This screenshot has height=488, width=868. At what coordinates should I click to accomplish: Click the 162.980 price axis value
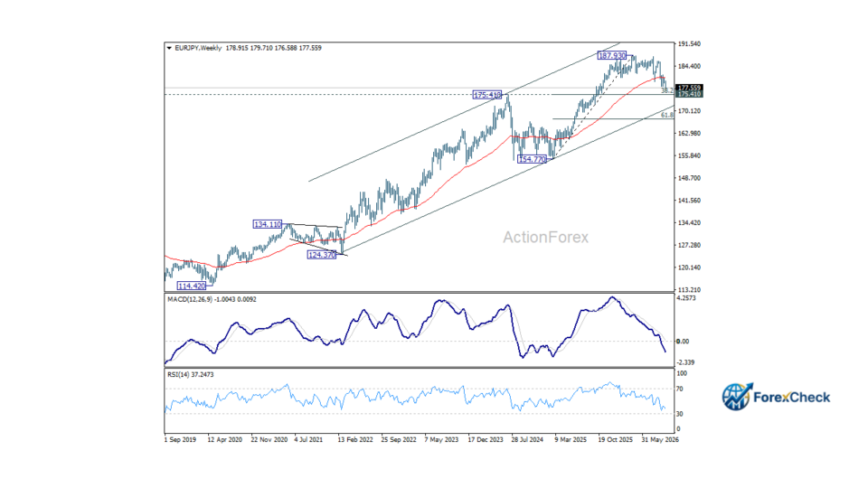point(689,134)
